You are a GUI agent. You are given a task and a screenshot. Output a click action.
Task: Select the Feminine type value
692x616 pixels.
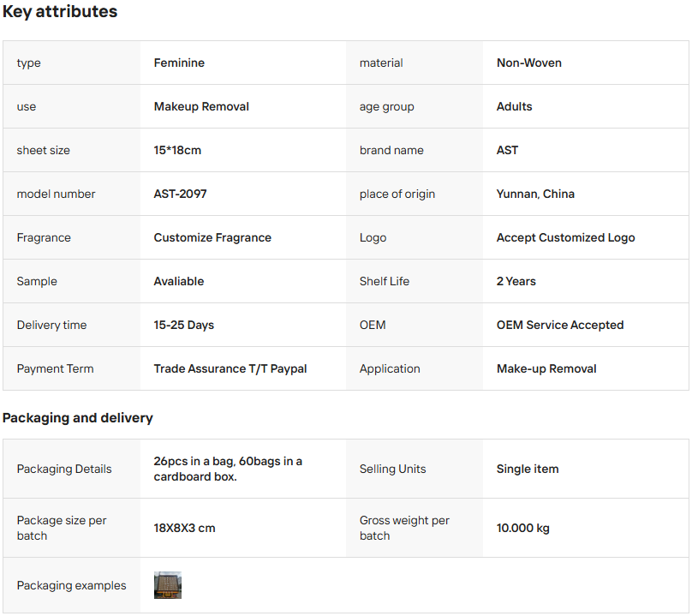point(179,63)
